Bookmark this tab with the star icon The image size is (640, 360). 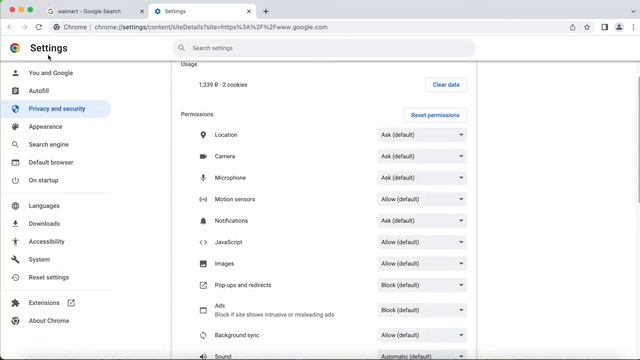coord(587,27)
